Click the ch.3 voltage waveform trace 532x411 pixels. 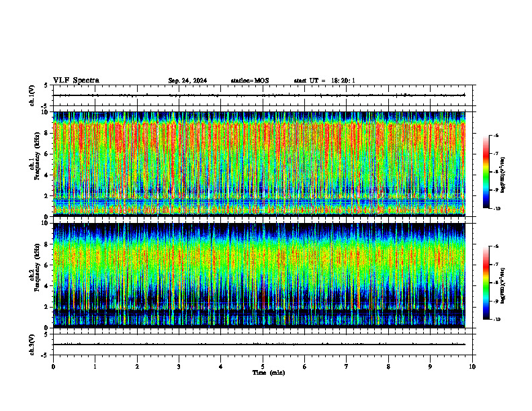coord(259,345)
